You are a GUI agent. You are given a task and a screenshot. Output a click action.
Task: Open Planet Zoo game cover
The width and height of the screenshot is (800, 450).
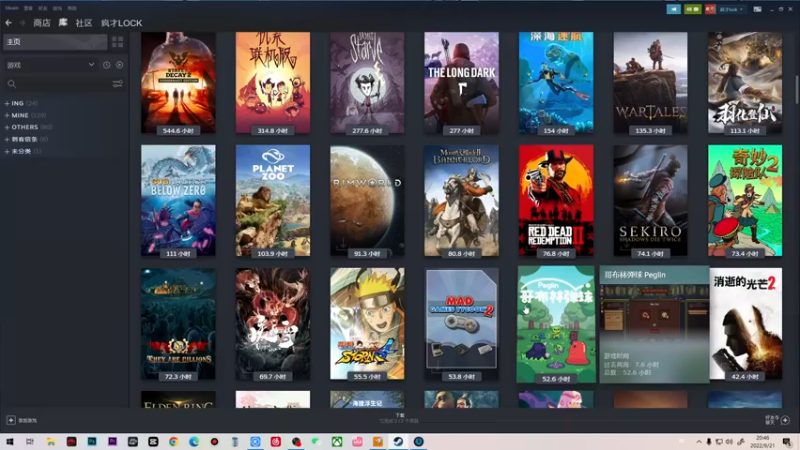[x=272, y=201]
